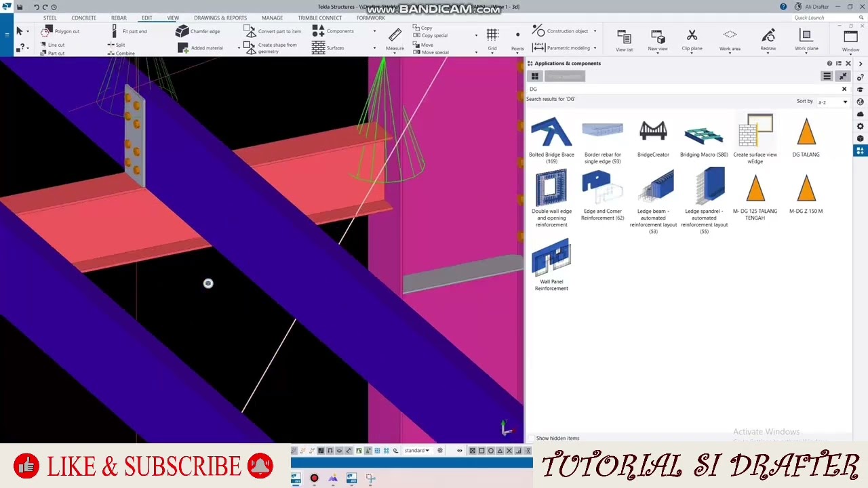Expand the Construction object dropdown arrow

pyautogui.click(x=595, y=31)
